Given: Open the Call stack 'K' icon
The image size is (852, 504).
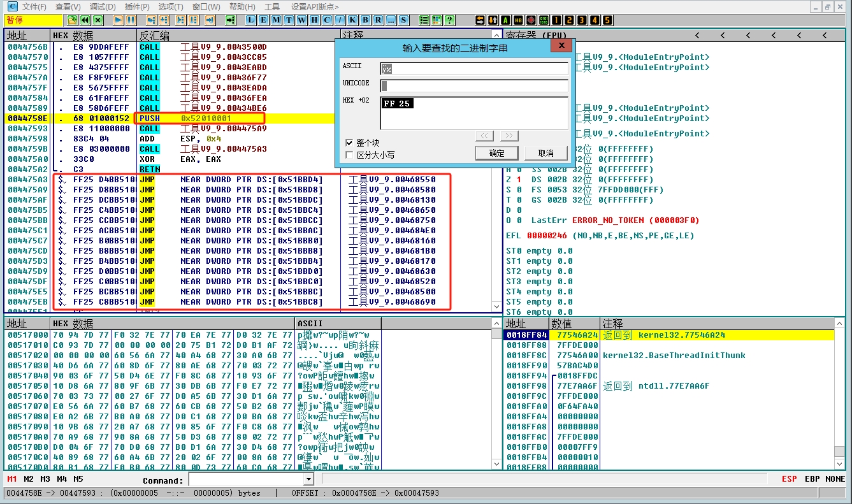Looking at the screenshot, I should 352,20.
